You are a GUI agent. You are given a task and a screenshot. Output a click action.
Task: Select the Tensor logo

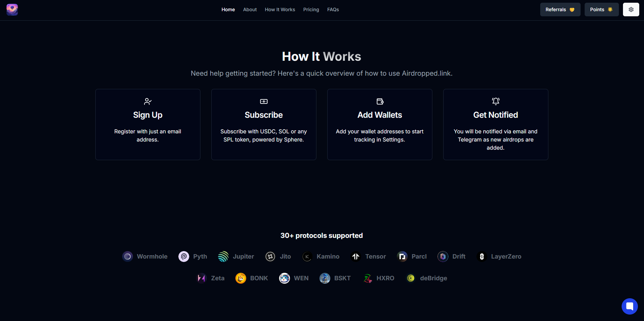[x=356, y=257]
